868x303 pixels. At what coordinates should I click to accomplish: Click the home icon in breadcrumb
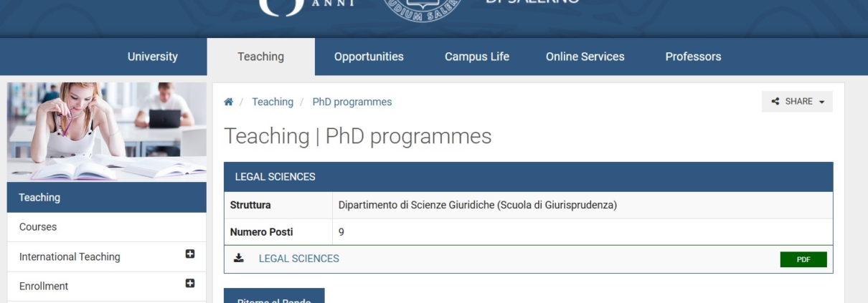tap(229, 102)
